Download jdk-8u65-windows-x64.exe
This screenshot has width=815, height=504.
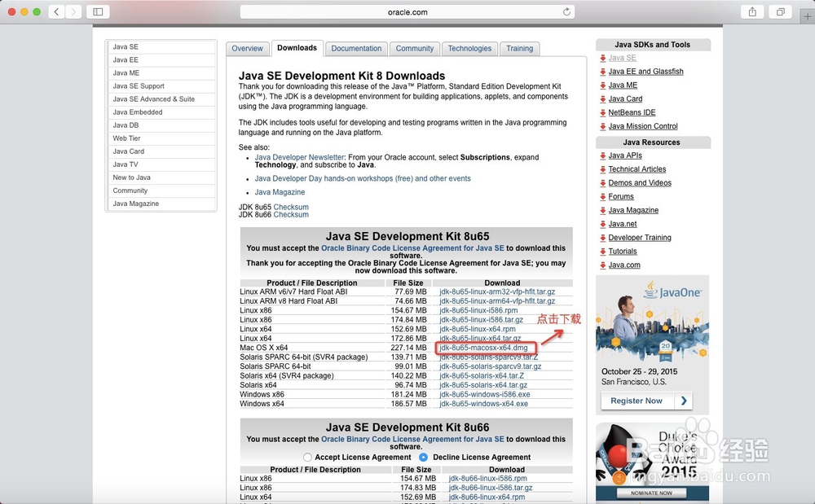[x=483, y=404]
